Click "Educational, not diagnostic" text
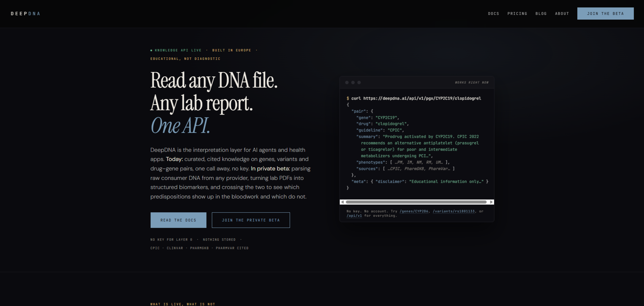 (x=185, y=59)
